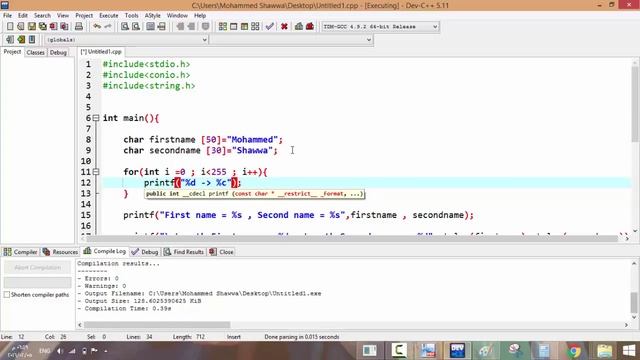The image size is (640, 360).
Task: Click the Dev-C++ taskbar icon
Action: click(x=458, y=351)
